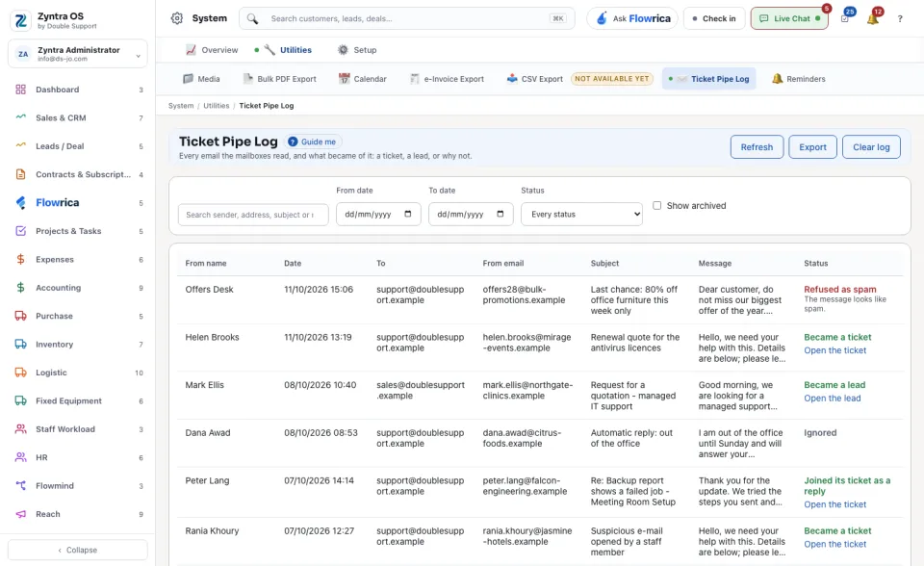Click the Flowmind sidebar icon

click(x=20, y=486)
